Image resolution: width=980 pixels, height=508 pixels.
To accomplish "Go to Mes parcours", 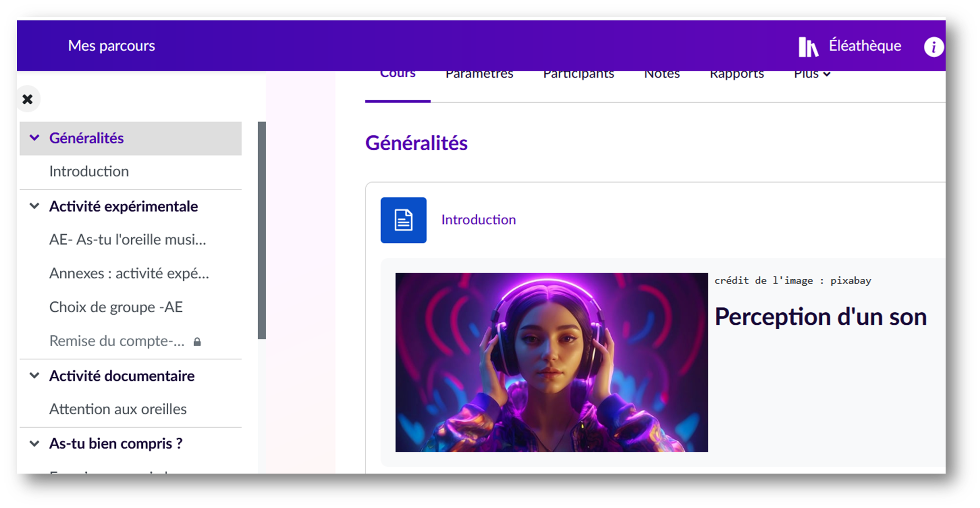I will pos(111,46).
